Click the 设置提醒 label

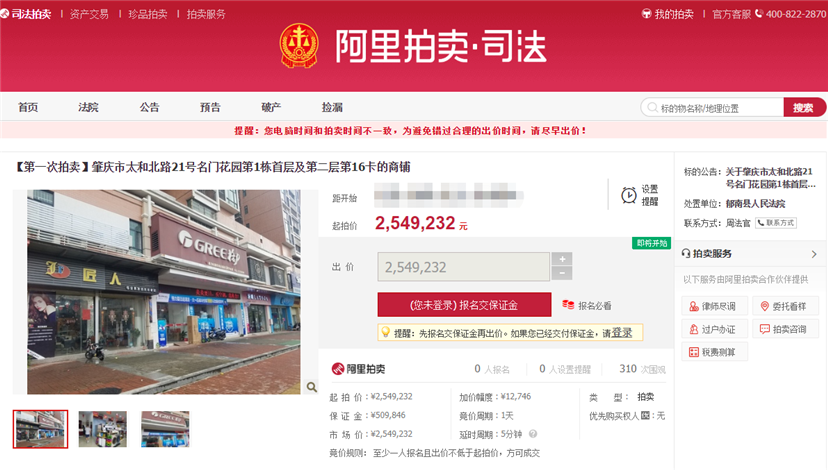tap(650, 195)
